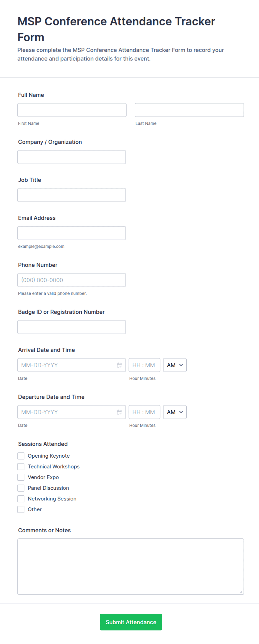
Task: Select the Vendor Expo checkbox
Action: point(21,477)
